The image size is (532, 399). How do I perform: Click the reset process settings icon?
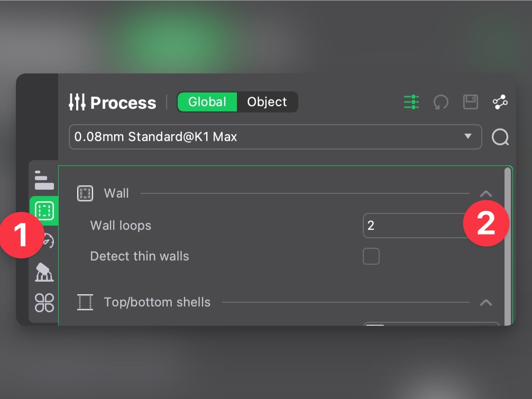(x=441, y=102)
